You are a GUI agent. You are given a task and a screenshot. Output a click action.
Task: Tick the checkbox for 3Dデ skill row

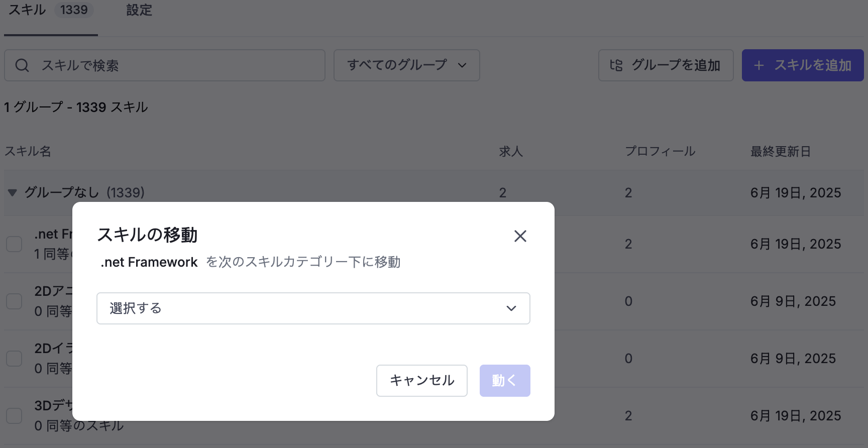point(14,416)
